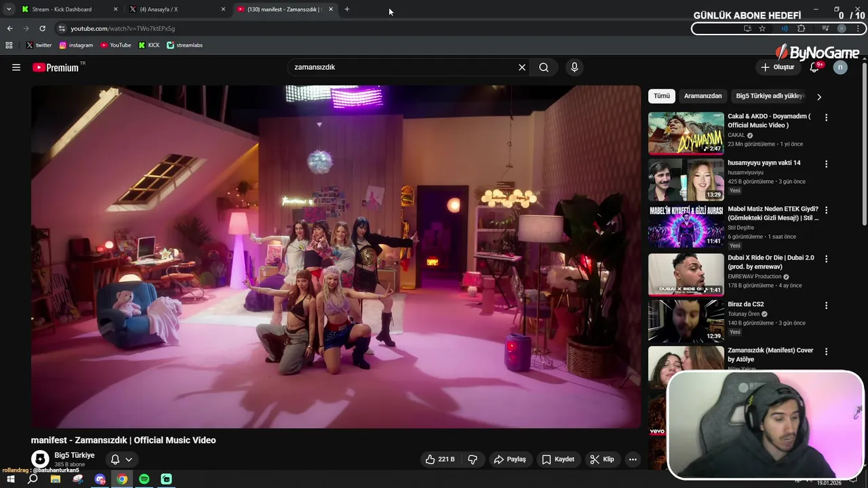This screenshot has height=488, width=868.
Task: Open the tab search dropdown arrow
Action: pos(9,9)
